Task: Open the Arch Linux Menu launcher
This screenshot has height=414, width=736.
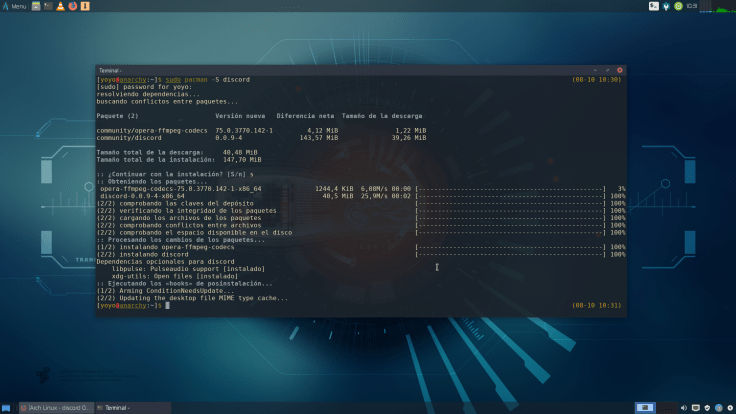Action: click(x=14, y=6)
